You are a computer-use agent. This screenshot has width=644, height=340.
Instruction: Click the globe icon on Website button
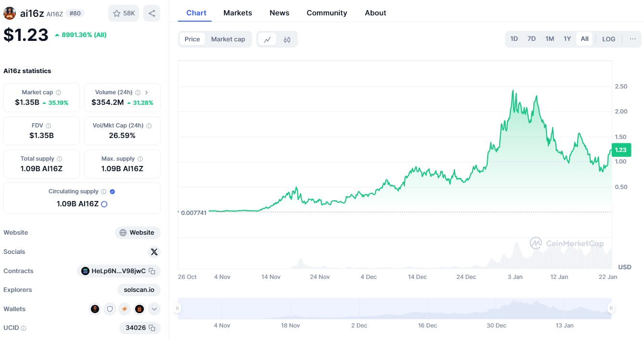[123, 233]
